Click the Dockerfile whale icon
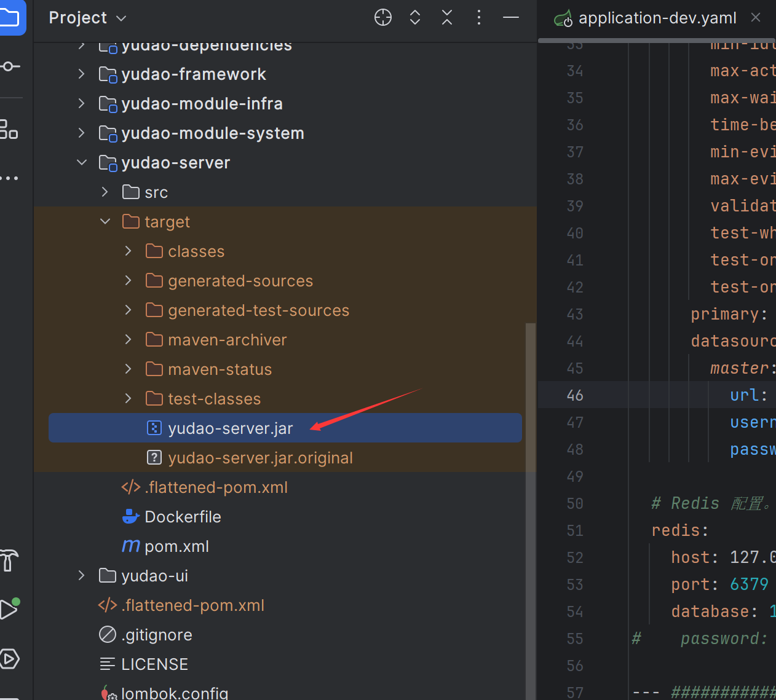The image size is (776, 700). point(131,517)
